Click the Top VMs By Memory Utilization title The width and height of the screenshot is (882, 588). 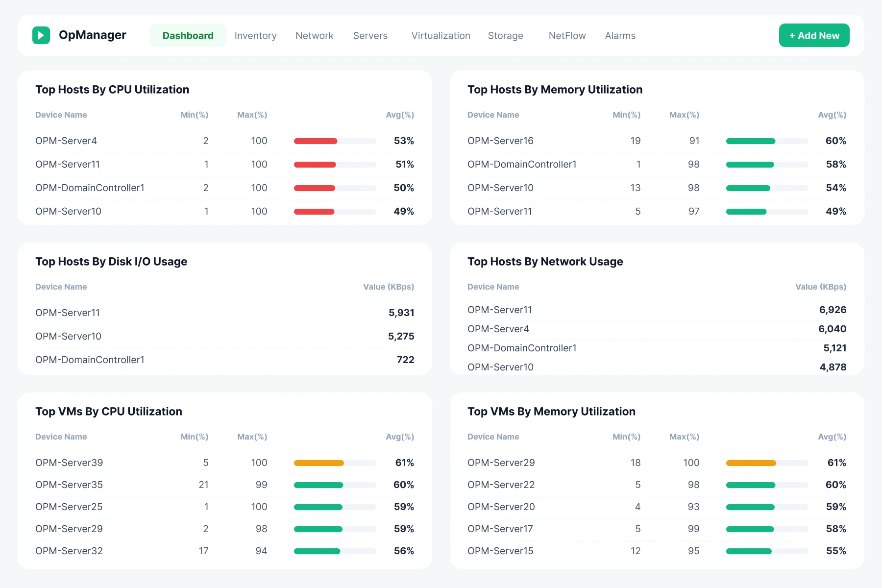tap(551, 412)
